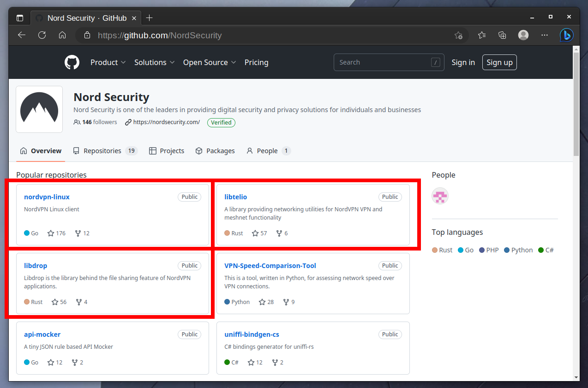View stargazers of libdrop (56 stars)
This screenshot has height=388, width=588.
[59, 302]
